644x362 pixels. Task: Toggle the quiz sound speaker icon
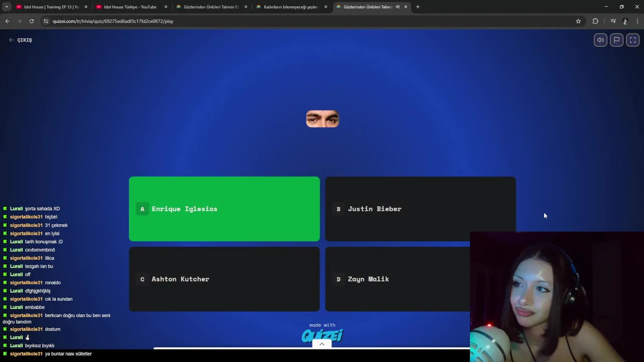(600, 40)
